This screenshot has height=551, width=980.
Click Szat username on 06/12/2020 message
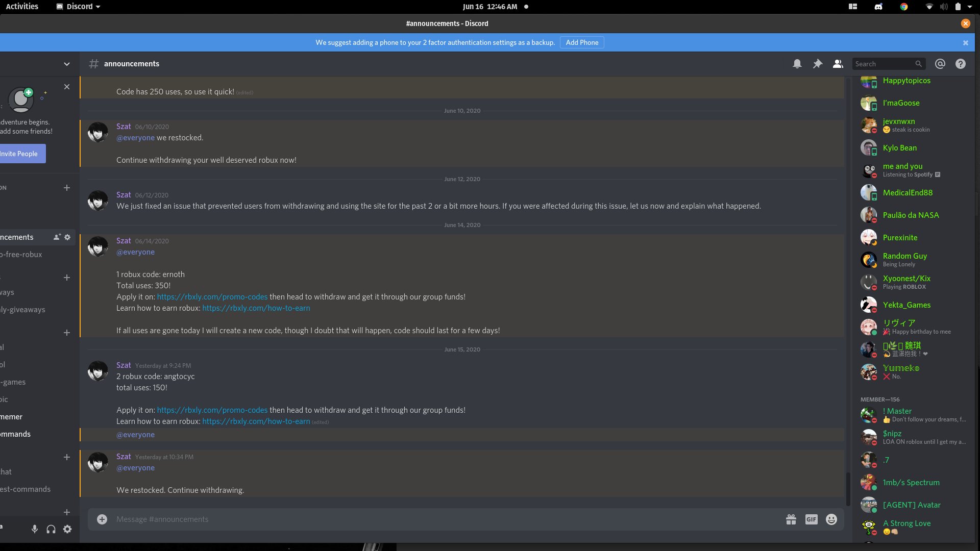124,195
